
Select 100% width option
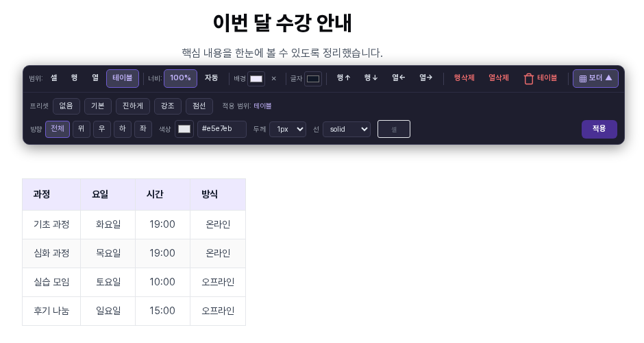180,78
